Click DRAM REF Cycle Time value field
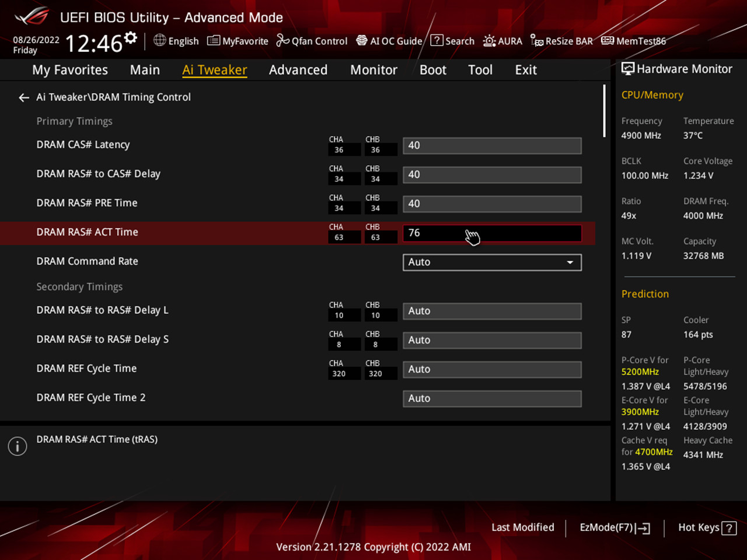The height and width of the screenshot is (560, 747). tap(492, 369)
